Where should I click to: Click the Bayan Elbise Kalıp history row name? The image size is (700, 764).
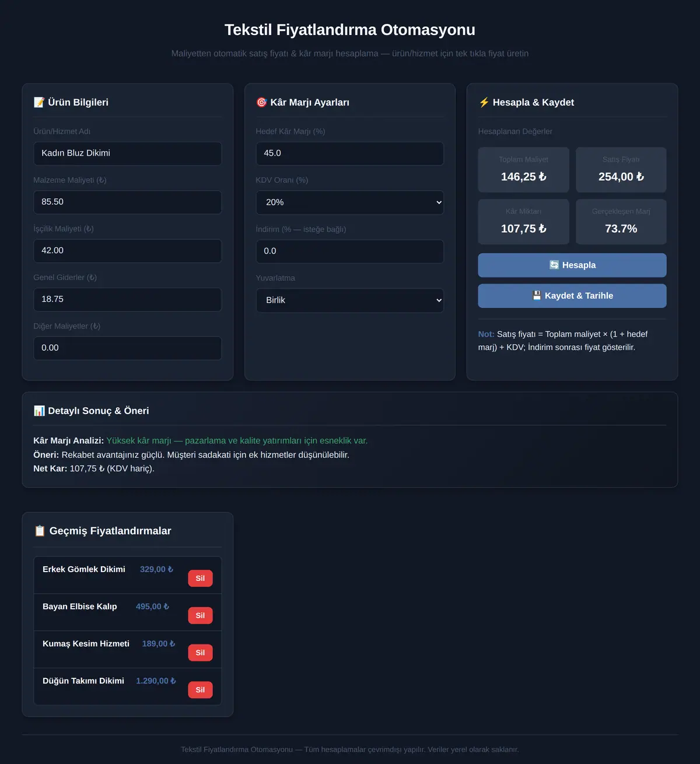[80, 607]
